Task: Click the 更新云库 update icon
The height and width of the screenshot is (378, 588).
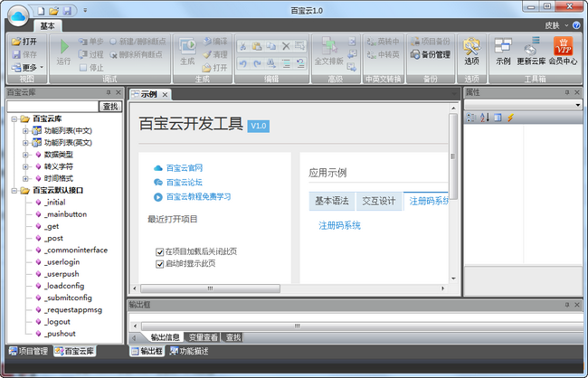Action: point(531,52)
